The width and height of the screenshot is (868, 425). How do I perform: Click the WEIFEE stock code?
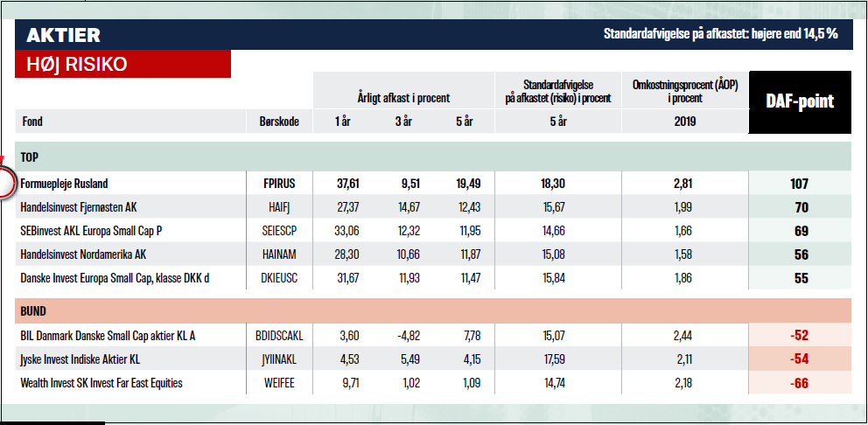[279, 382]
